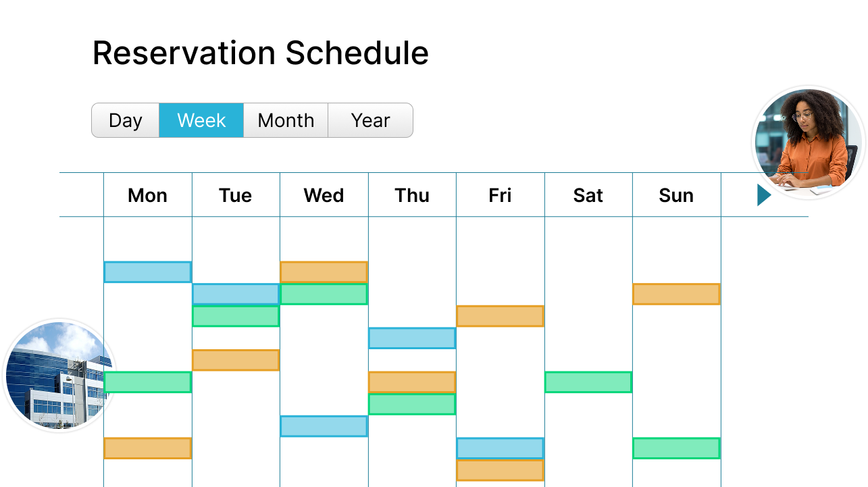Click the office building photo

(57, 376)
